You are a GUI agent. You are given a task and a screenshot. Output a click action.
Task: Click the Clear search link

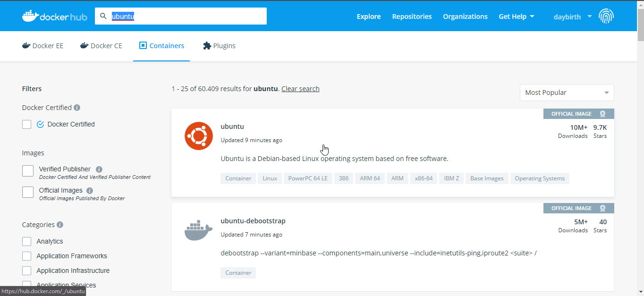point(300,89)
